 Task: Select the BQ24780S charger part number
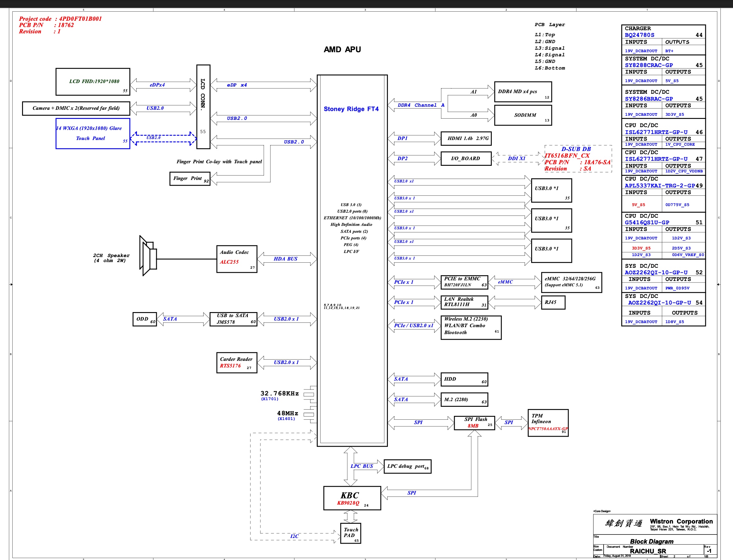[x=639, y=35]
